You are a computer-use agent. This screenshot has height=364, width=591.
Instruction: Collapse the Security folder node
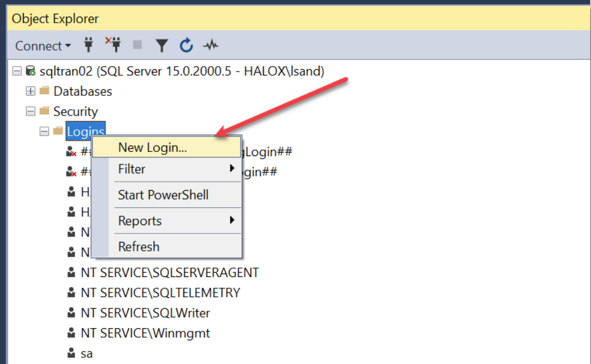(30, 111)
